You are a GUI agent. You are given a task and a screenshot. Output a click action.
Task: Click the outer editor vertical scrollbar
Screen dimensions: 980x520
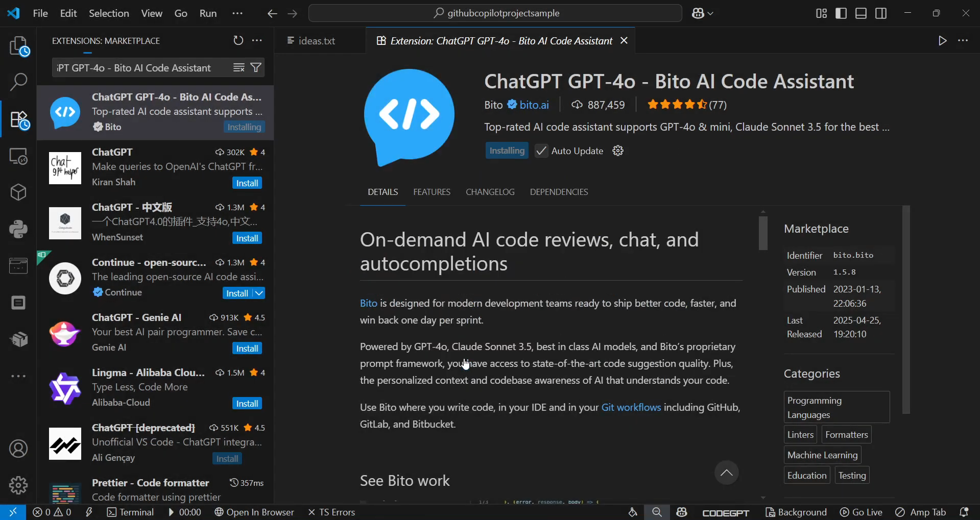906,310
